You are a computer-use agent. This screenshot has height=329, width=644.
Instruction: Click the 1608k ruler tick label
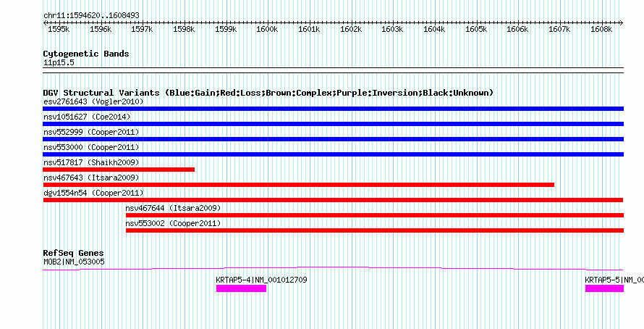(x=602, y=30)
